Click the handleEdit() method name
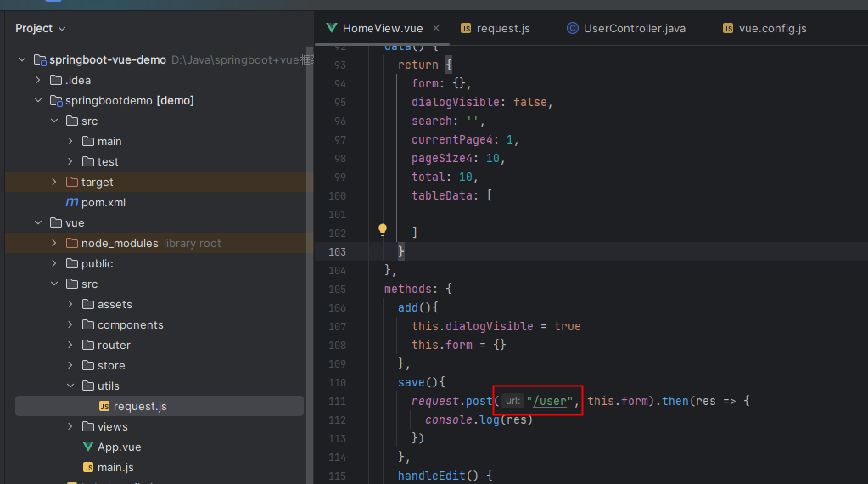The height and width of the screenshot is (484, 868). point(432,476)
